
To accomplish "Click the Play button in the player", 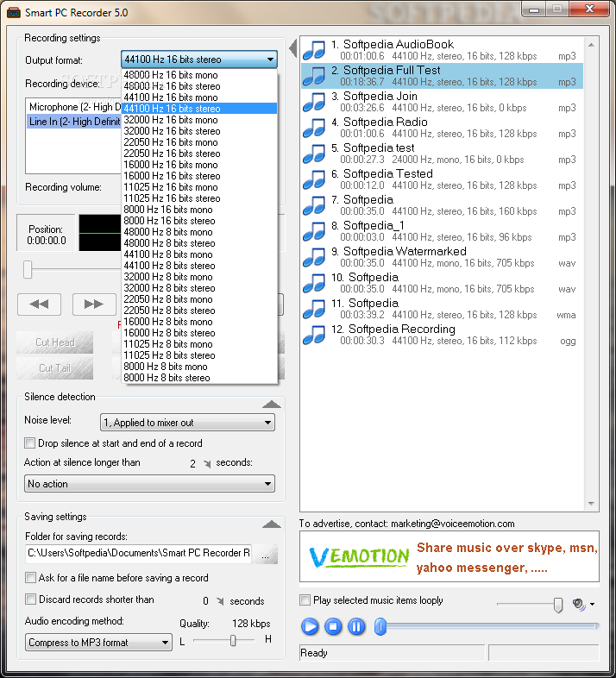I will point(310,626).
